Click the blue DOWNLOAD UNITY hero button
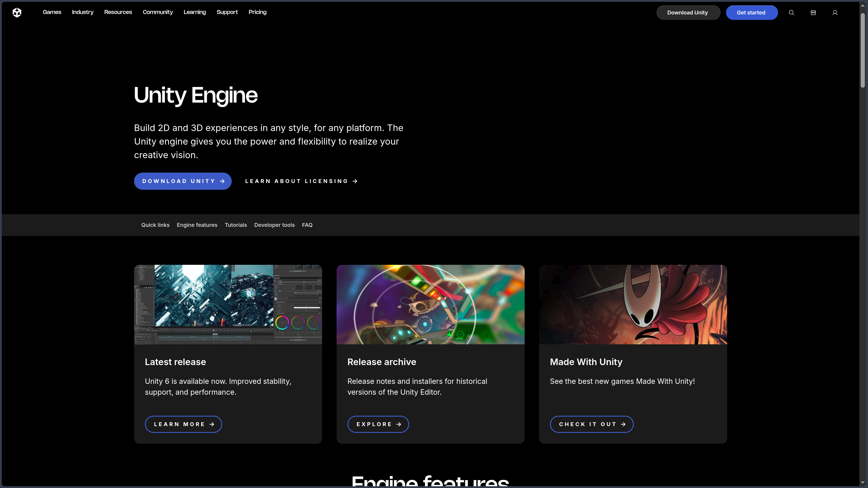Viewport: 868px width, 488px height. point(183,181)
